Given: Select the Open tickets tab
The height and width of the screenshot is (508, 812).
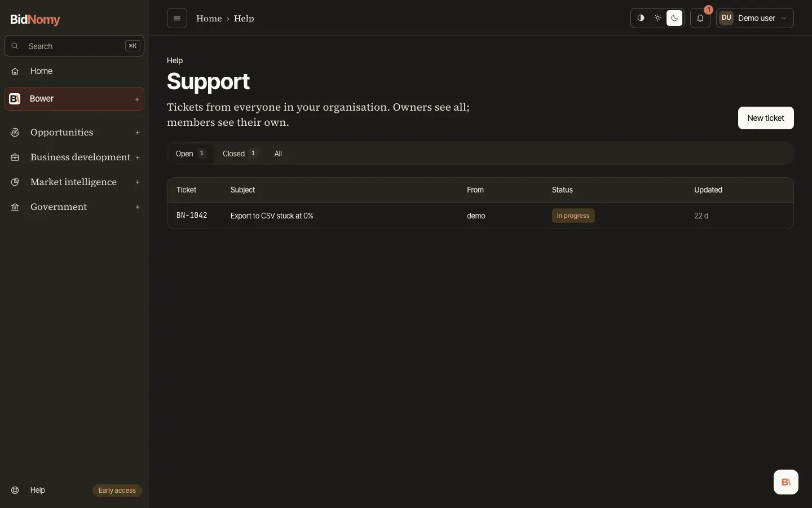Looking at the screenshot, I should pos(191,154).
